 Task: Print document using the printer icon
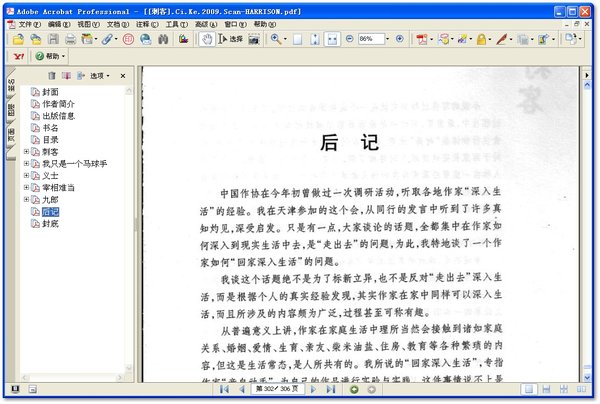(x=70, y=39)
